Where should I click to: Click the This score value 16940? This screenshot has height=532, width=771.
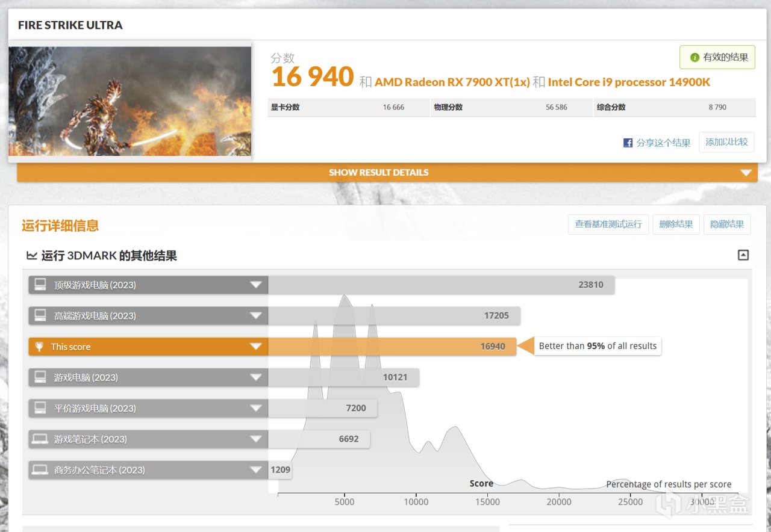(493, 347)
